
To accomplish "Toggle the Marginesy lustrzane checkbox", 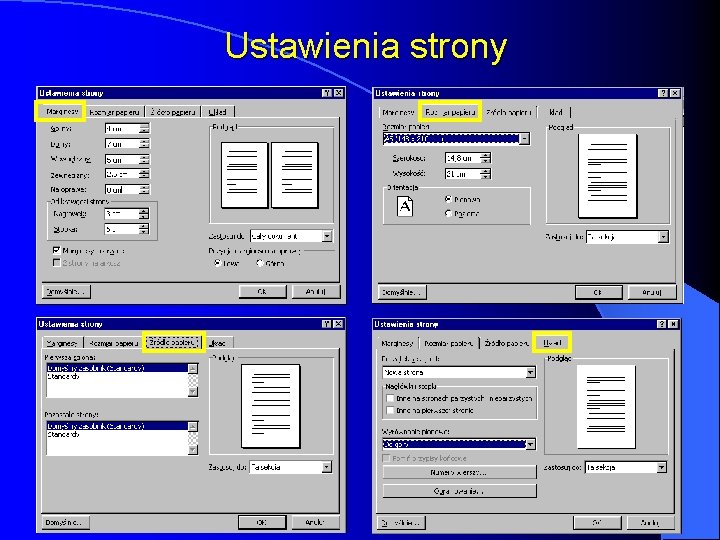I will (56, 251).
